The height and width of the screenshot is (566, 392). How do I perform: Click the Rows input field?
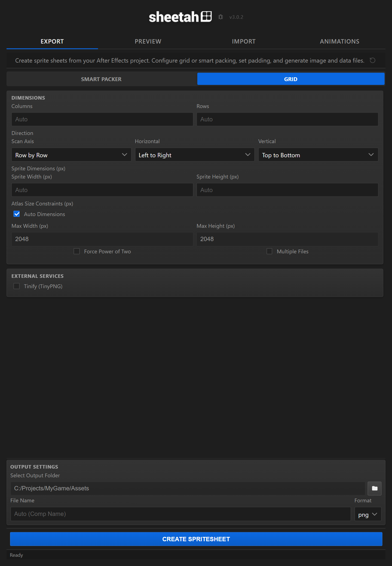[x=287, y=119]
